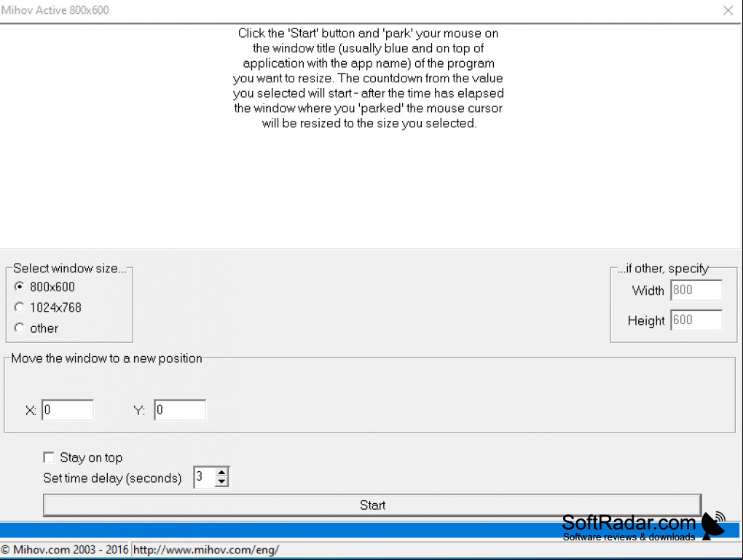Open the http://www.mihov.com/eng/ link
The image size is (743, 560).
coord(206,550)
